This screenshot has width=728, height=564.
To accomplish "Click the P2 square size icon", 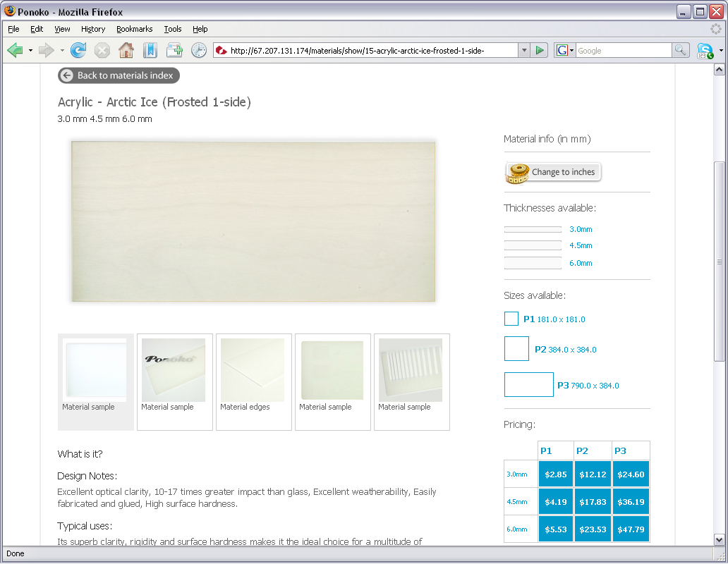I will pyautogui.click(x=516, y=349).
